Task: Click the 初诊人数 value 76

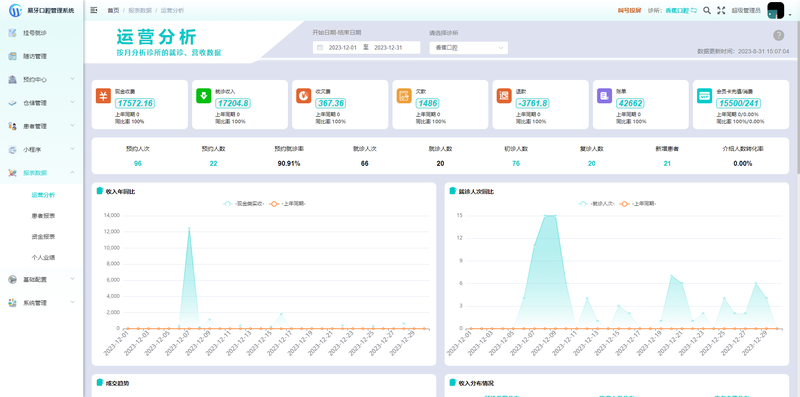Action: coord(516,164)
